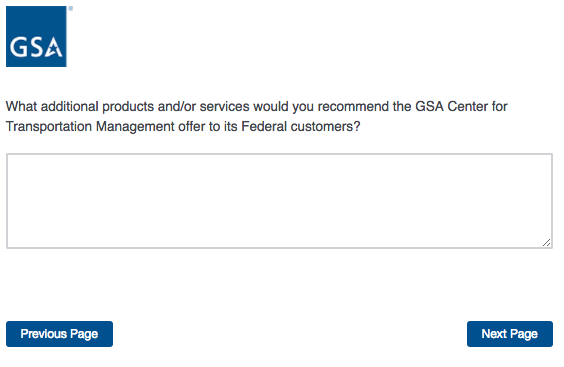Click the registered trademark symbol beside the logo
Viewport: 564px width, 367px height.
point(70,8)
